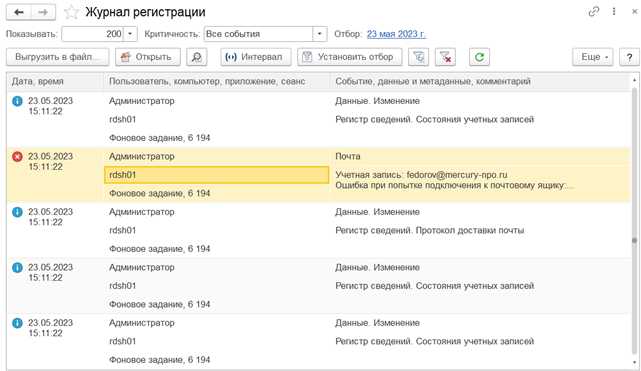
Task: Expand the Критичность dropdown arrow
Action: [x=320, y=34]
